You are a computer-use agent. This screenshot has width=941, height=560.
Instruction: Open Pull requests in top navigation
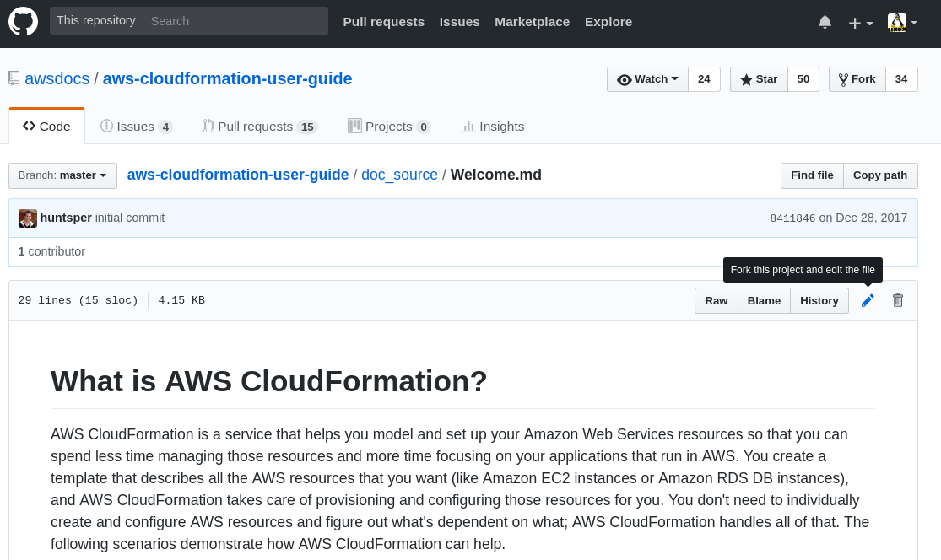pyautogui.click(x=383, y=22)
